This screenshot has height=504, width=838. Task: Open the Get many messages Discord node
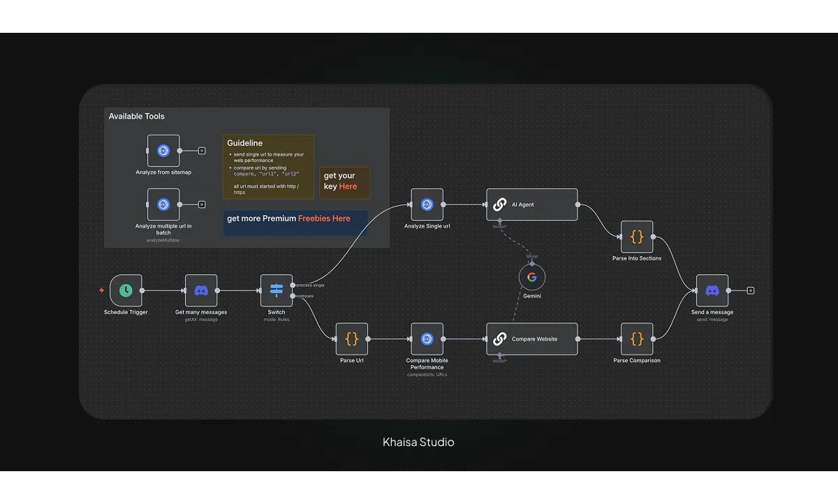click(201, 290)
